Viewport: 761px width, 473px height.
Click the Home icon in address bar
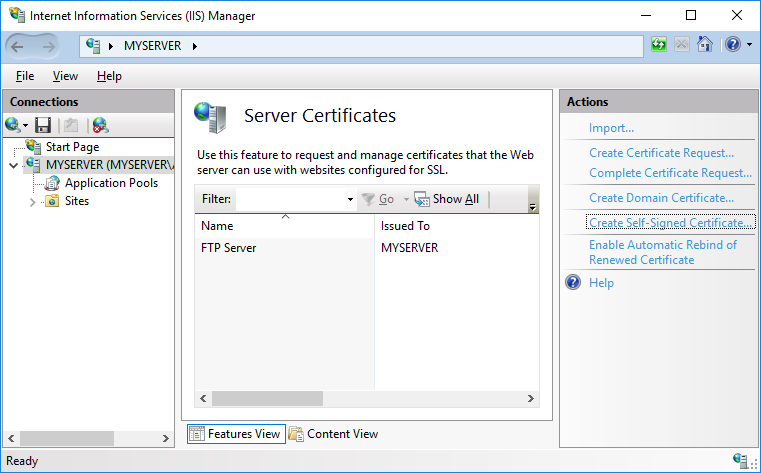(x=705, y=45)
